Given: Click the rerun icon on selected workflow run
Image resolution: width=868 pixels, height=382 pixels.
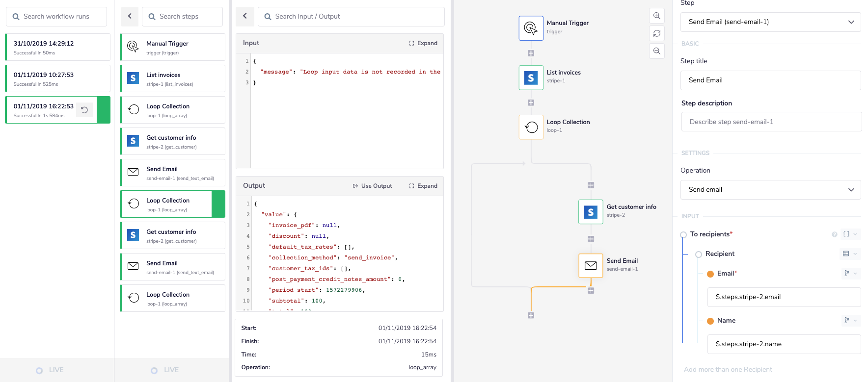Looking at the screenshot, I should [84, 110].
